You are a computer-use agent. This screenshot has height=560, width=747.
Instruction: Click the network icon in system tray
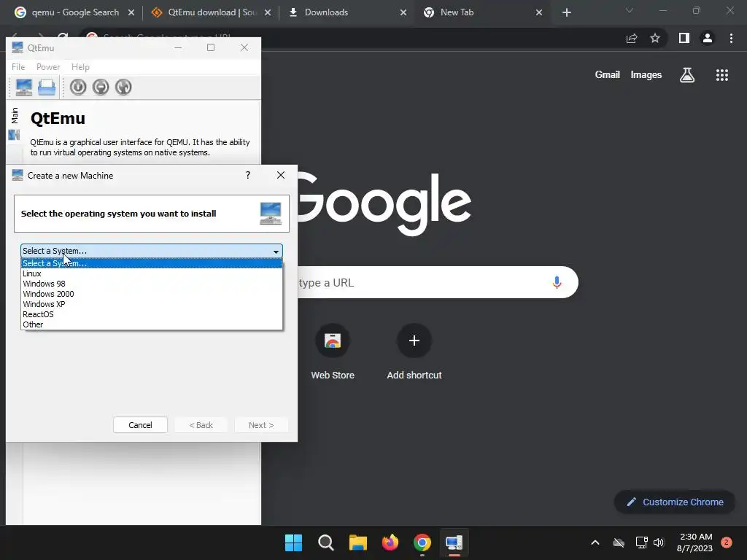(x=641, y=542)
